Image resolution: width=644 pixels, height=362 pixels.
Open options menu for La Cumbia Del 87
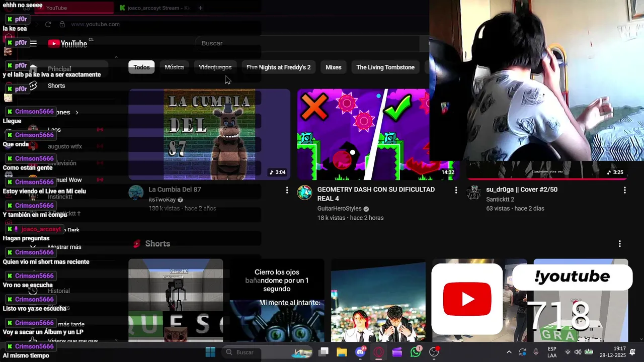[287, 190]
